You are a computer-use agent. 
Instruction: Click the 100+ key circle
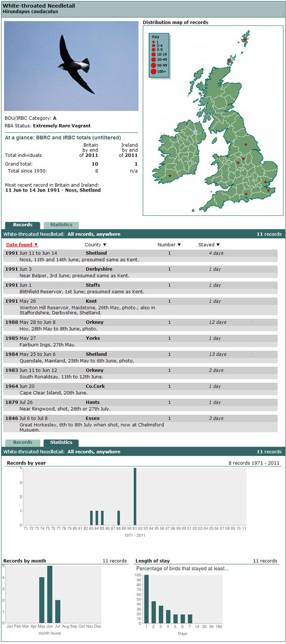pyautogui.click(x=154, y=72)
